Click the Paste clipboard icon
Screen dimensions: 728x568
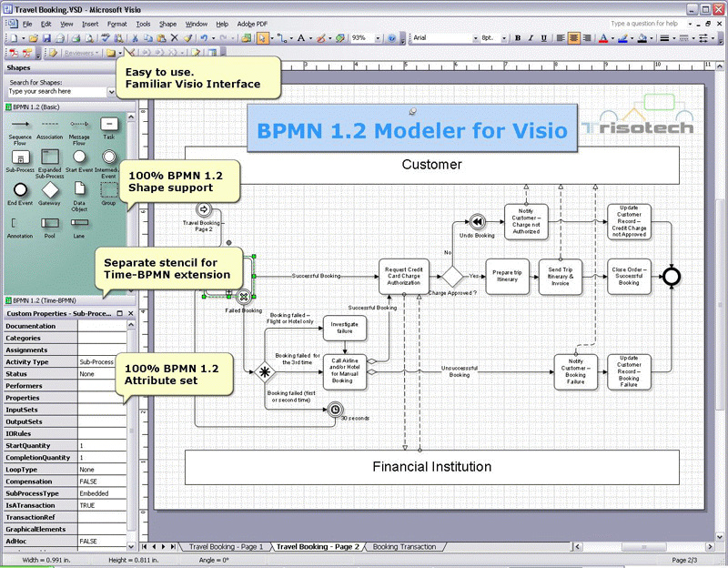click(161, 38)
